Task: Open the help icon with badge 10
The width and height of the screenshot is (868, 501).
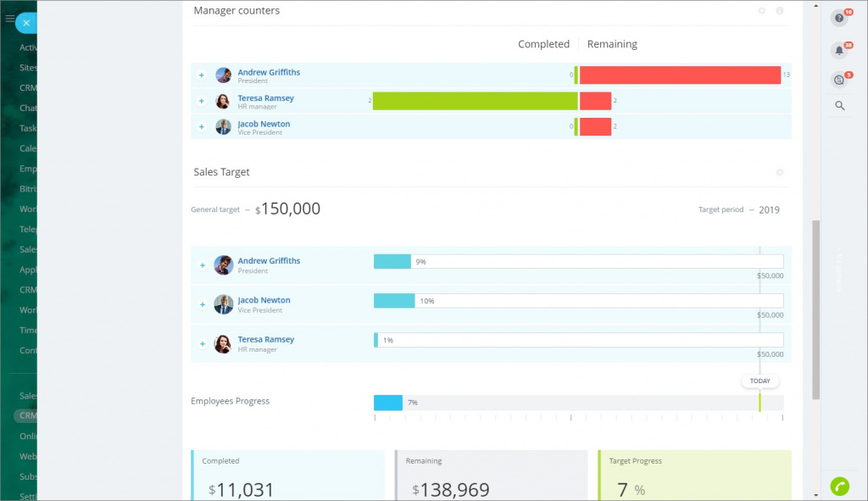Action: click(839, 18)
